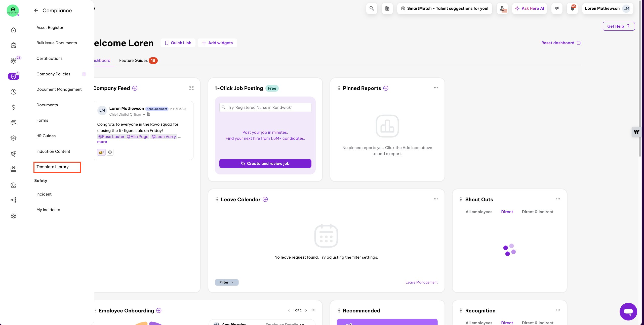
Task: Open the announcements megaphone icon
Action: [557, 9]
